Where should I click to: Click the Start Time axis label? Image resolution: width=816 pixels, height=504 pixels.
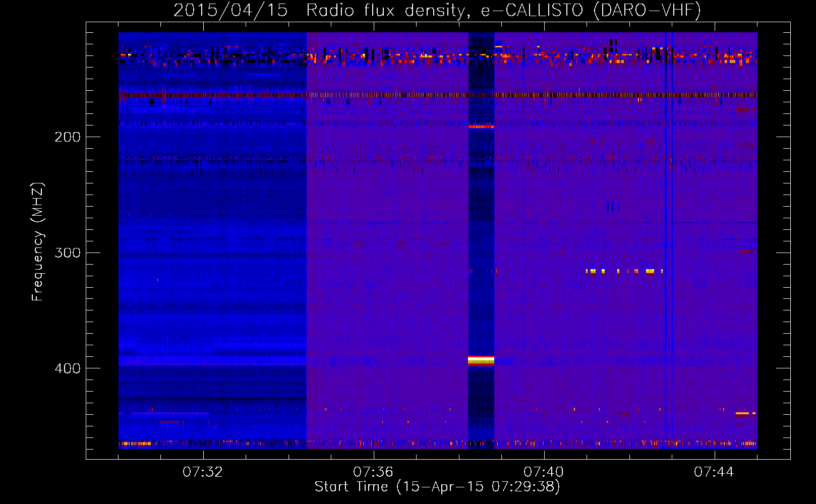pos(437,487)
